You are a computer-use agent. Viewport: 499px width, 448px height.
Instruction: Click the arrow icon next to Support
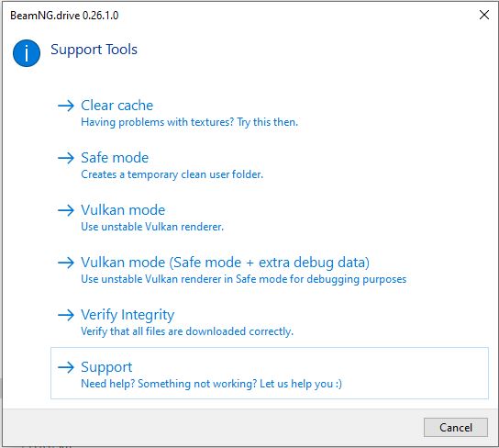[x=66, y=367]
